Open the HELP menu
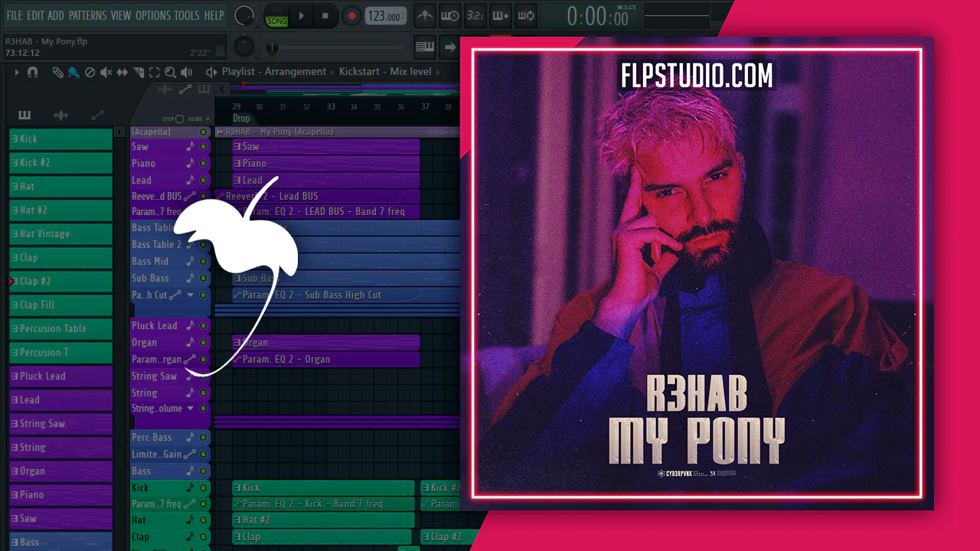The image size is (980, 551). (214, 15)
